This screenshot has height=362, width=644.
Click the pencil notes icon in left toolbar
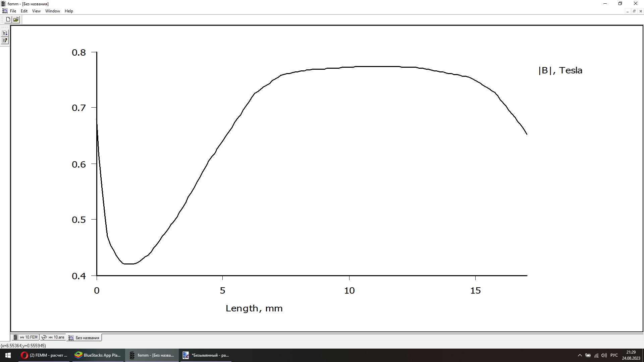[5, 41]
